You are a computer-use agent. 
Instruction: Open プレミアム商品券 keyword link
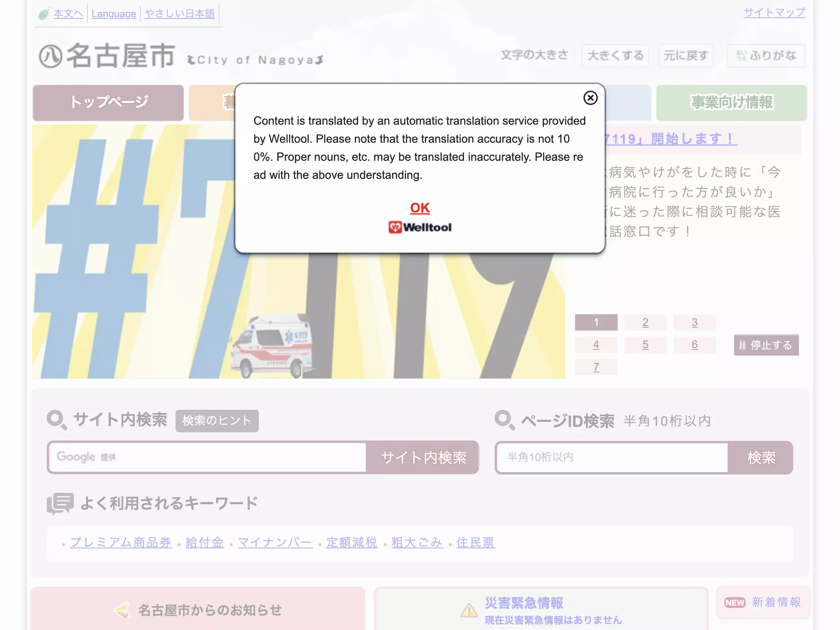121,543
